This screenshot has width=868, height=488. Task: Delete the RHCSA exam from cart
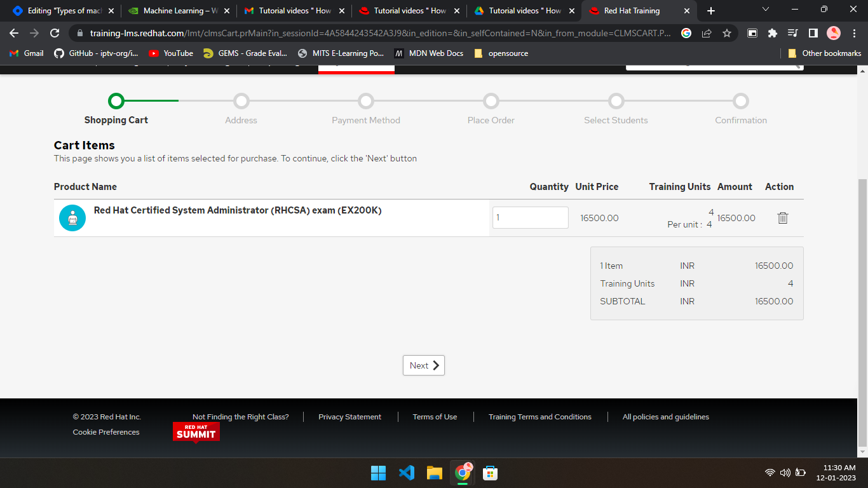[782, 217]
